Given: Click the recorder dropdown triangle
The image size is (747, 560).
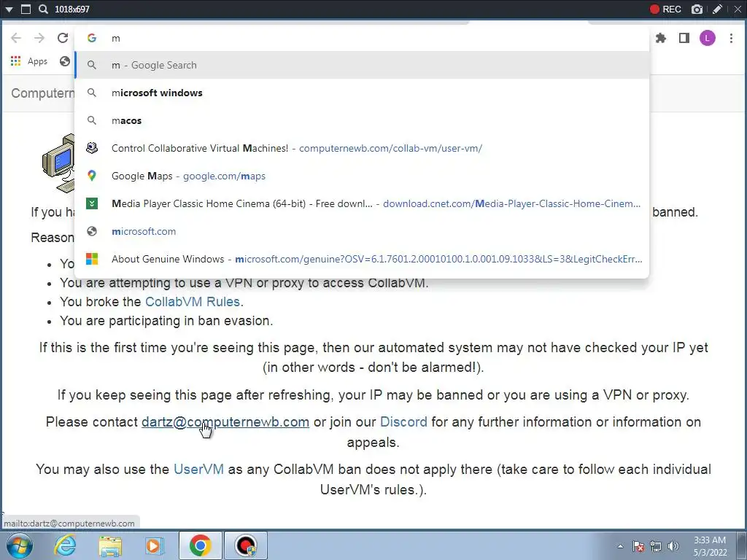Looking at the screenshot, I should [x=9, y=9].
